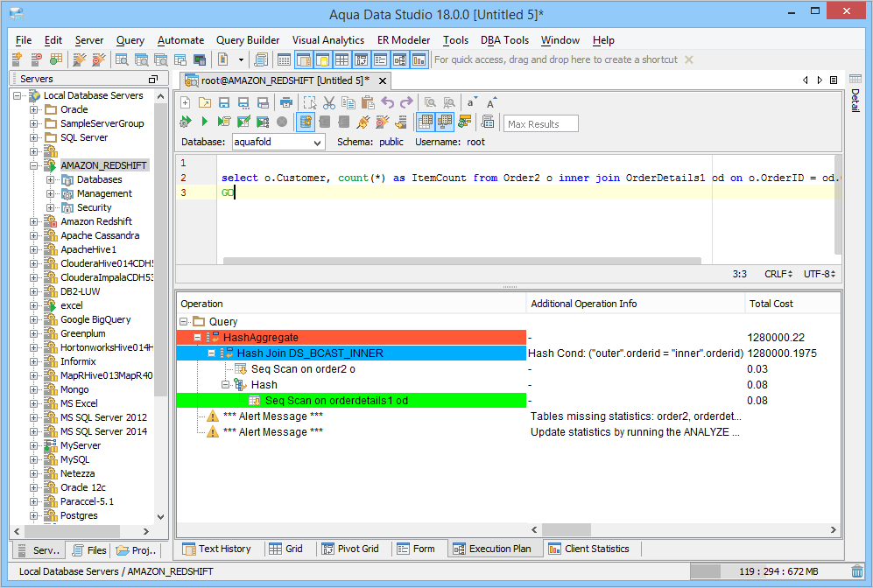
Task: Click the Register Server icon in main toolbar
Action: pos(17,59)
